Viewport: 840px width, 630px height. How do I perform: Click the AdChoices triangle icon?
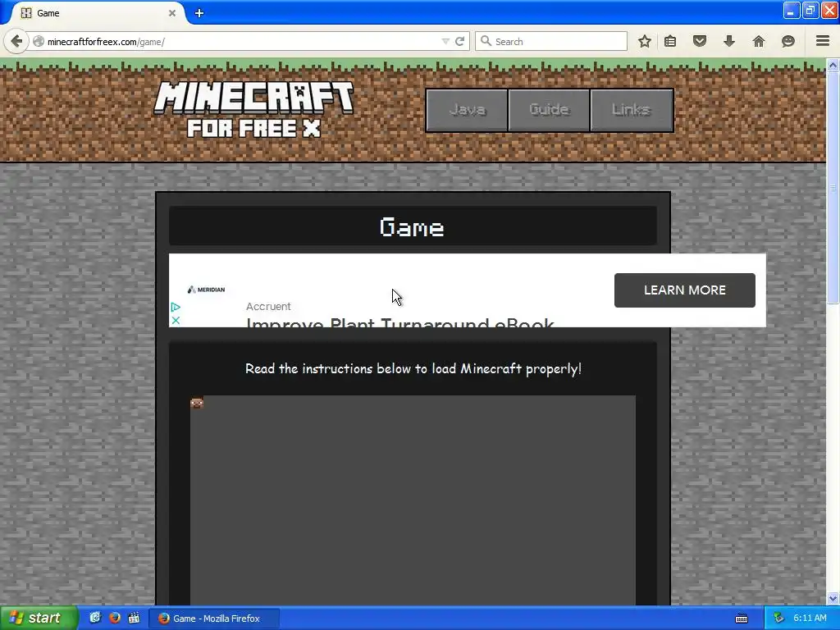(x=176, y=307)
